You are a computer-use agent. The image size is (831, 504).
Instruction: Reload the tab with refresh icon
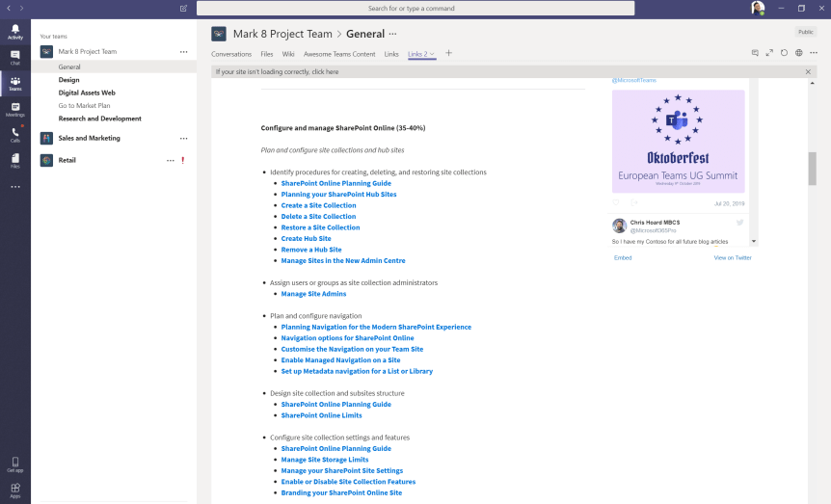[x=784, y=53]
